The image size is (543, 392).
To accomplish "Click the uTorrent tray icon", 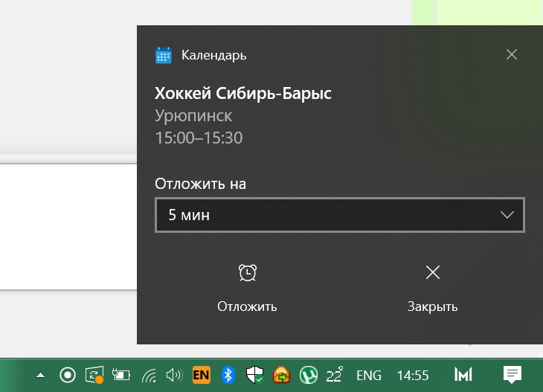I will point(308,375).
